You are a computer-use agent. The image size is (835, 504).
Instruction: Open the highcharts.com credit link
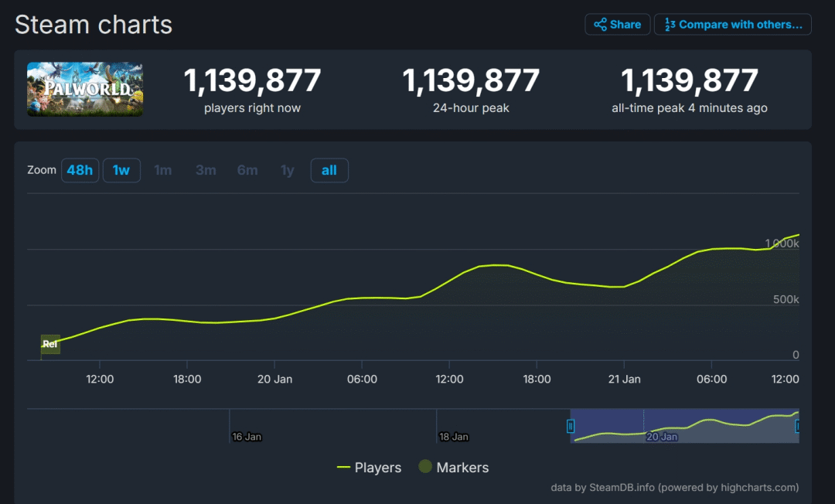758,488
